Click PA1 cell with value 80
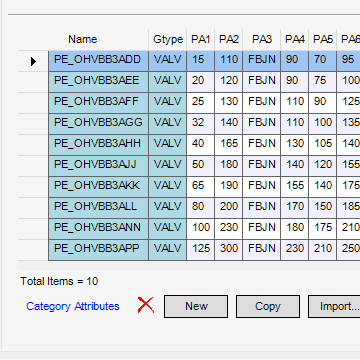 tap(201, 208)
